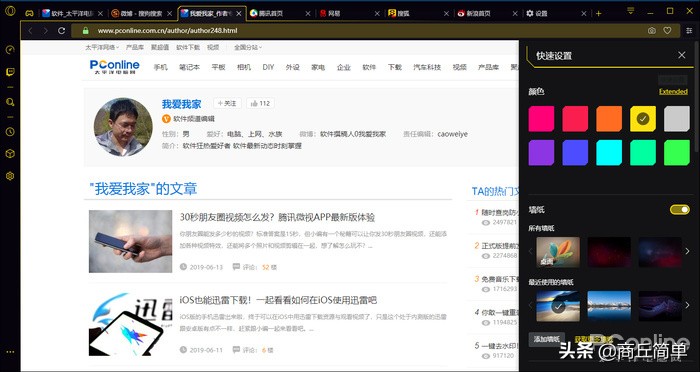This screenshot has height=372, width=700.
Task: Go forward to next page
Action: coord(46,31)
